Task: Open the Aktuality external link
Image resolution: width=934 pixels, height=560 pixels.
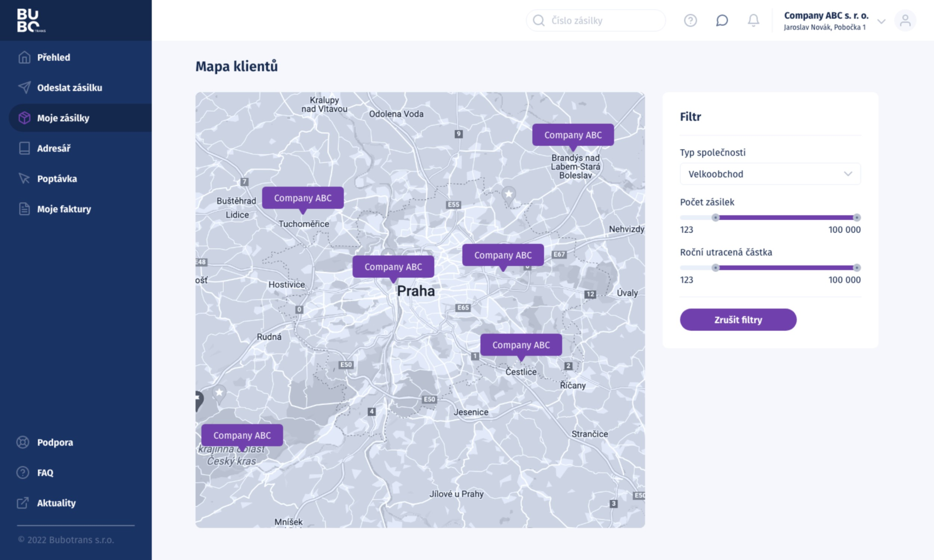Action: point(56,503)
